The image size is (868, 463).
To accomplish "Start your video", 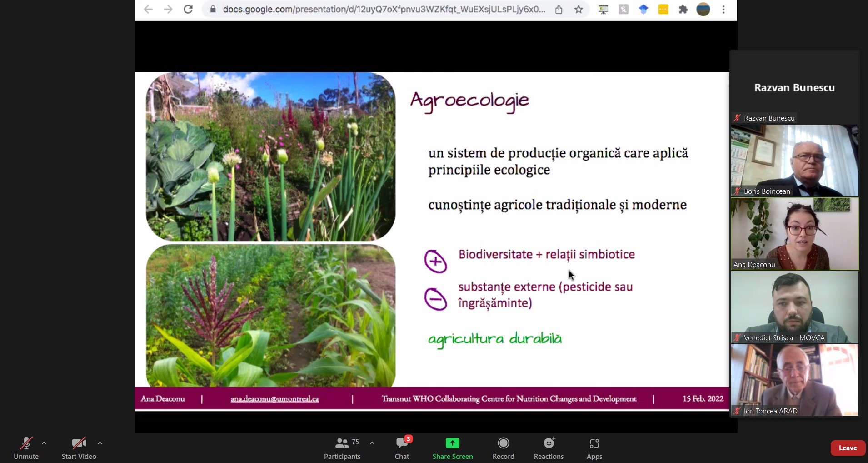I will [78, 448].
